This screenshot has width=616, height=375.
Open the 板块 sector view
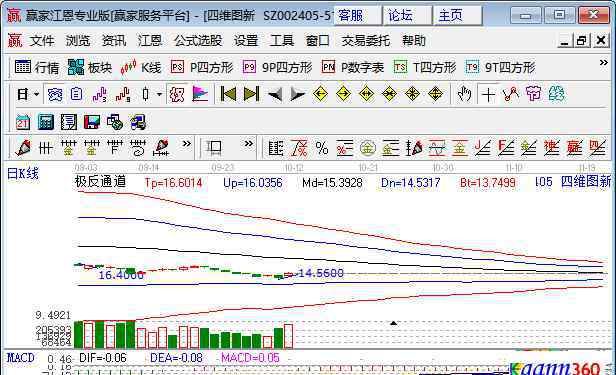pos(90,68)
